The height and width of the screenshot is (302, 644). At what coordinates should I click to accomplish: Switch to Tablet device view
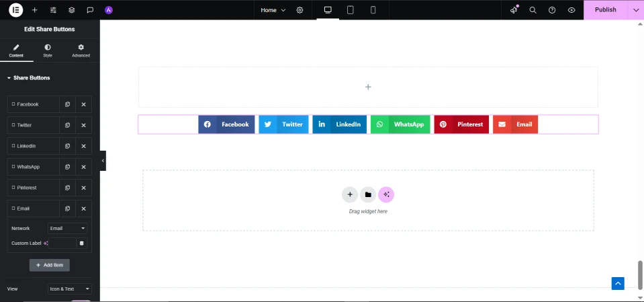click(351, 10)
